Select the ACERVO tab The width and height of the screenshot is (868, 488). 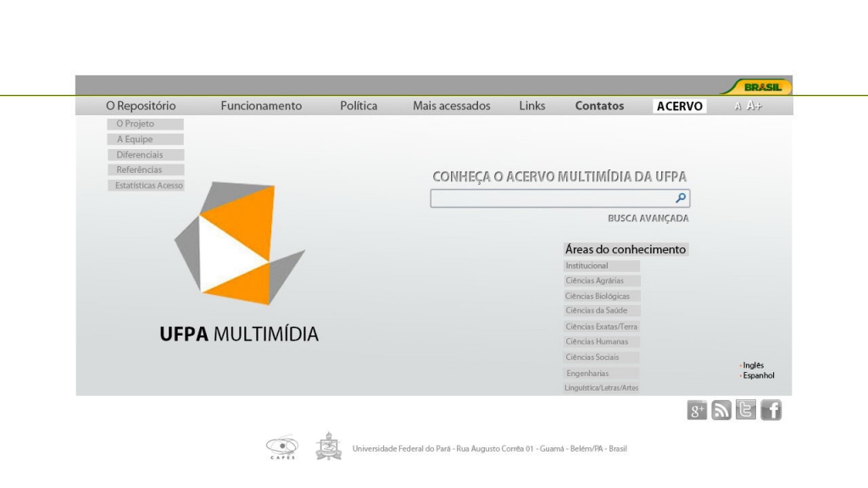pos(679,106)
